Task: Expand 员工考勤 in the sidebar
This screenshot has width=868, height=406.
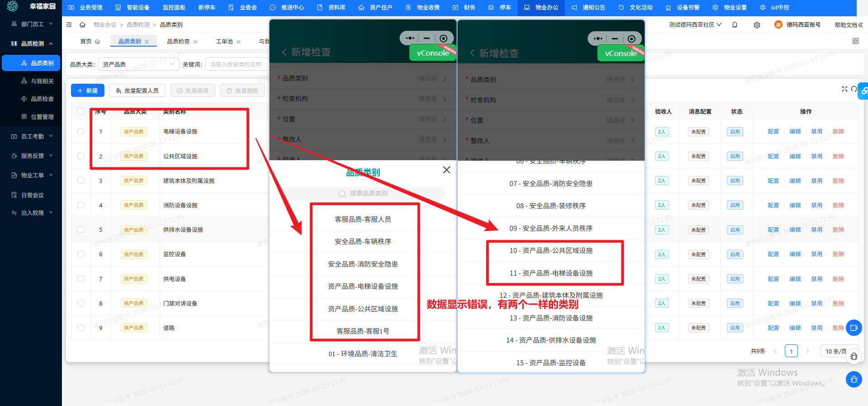Action: (x=31, y=136)
